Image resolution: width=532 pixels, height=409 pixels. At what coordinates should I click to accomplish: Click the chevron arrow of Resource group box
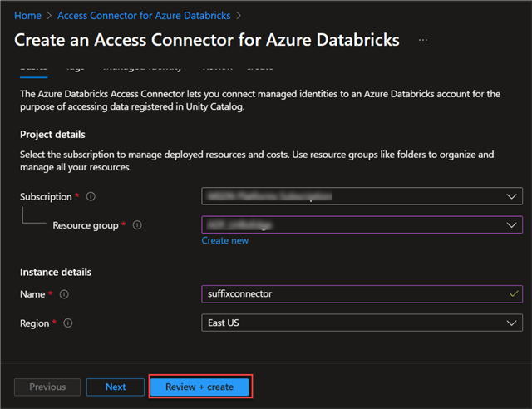point(512,225)
